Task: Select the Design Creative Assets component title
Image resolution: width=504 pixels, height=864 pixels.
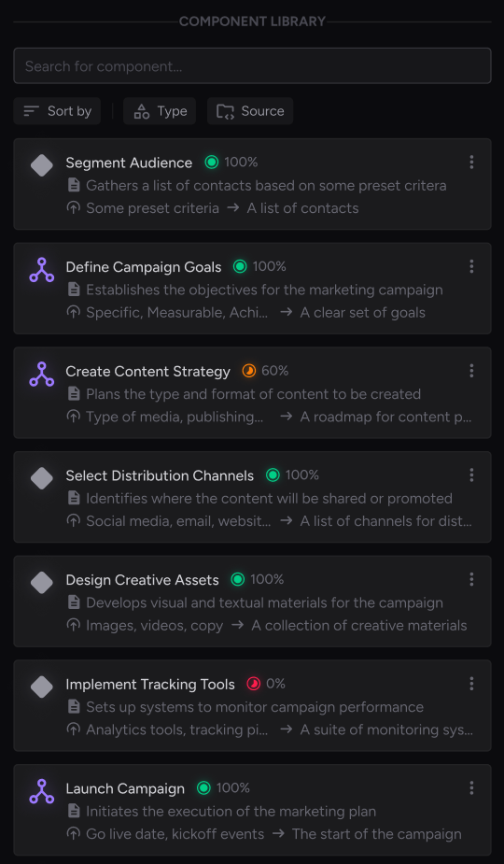Action: click(x=142, y=580)
